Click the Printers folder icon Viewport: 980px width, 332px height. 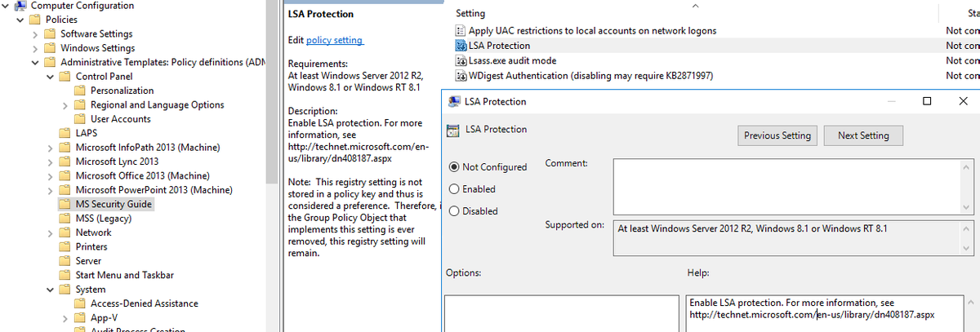[x=65, y=246]
